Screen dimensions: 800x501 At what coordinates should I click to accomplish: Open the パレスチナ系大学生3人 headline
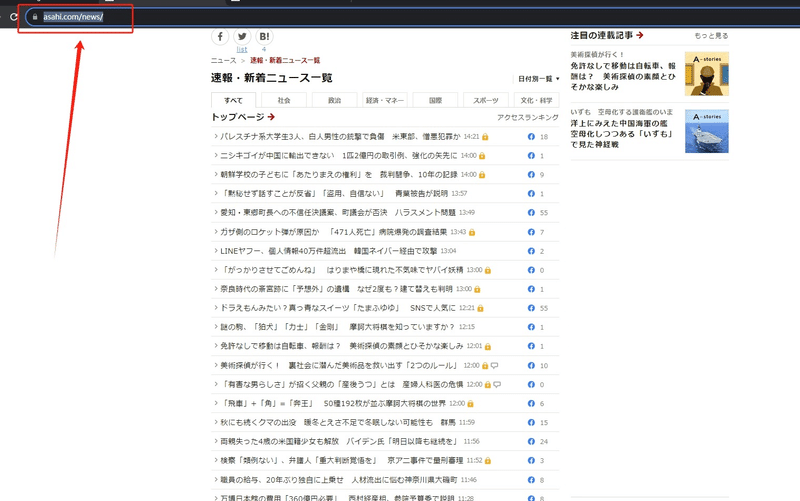tap(340, 136)
